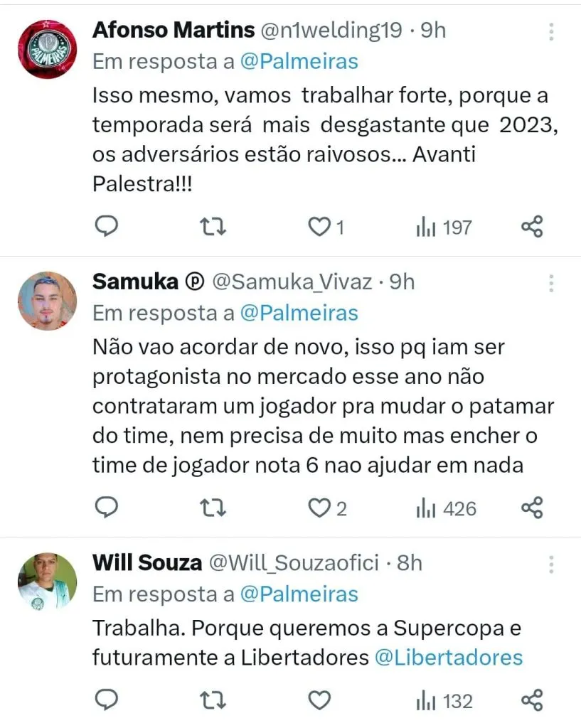Open the @Libertadores mention link
This screenshot has width=581, height=728.
(449, 657)
